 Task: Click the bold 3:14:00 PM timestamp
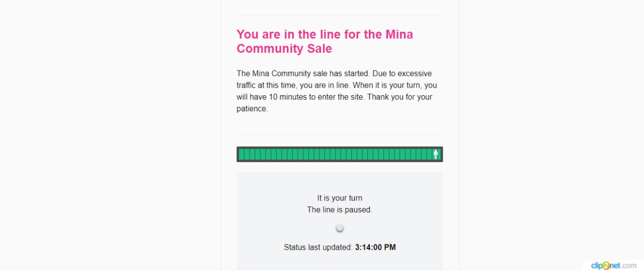pyautogui.click(x=375, y=247)
